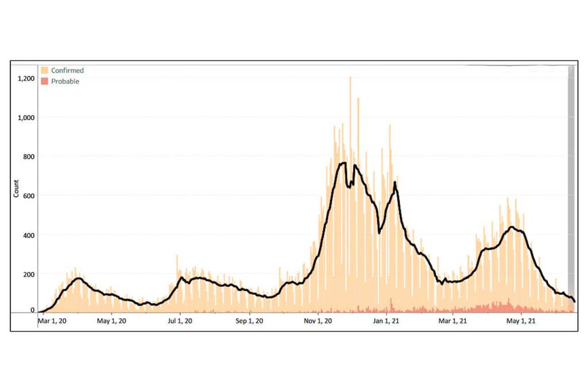Image resolution: width=588 pixels, height=392 pixels.
Task: Click the Confirmed legend color swatch
Action: pos(44,71)
